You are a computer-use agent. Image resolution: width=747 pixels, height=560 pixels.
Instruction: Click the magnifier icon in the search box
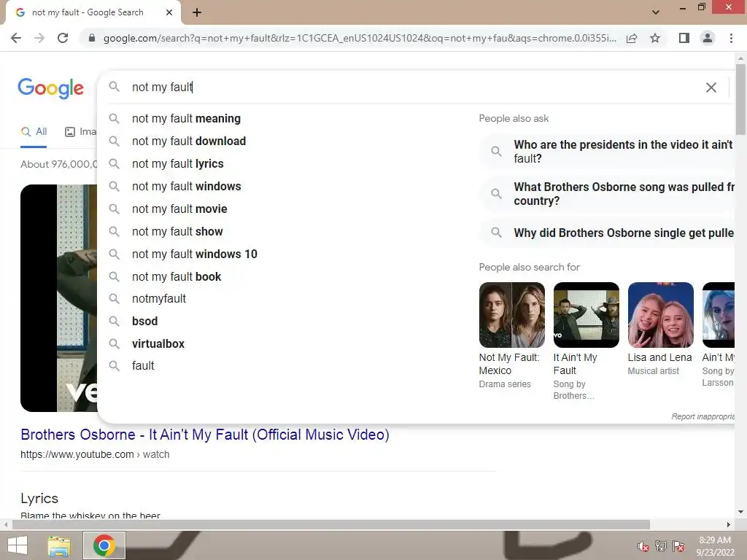[114, 87]
